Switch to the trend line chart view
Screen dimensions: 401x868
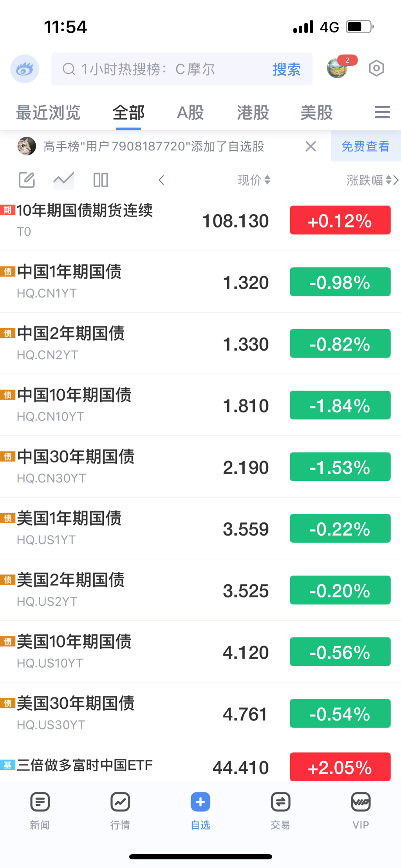point(63,180)
